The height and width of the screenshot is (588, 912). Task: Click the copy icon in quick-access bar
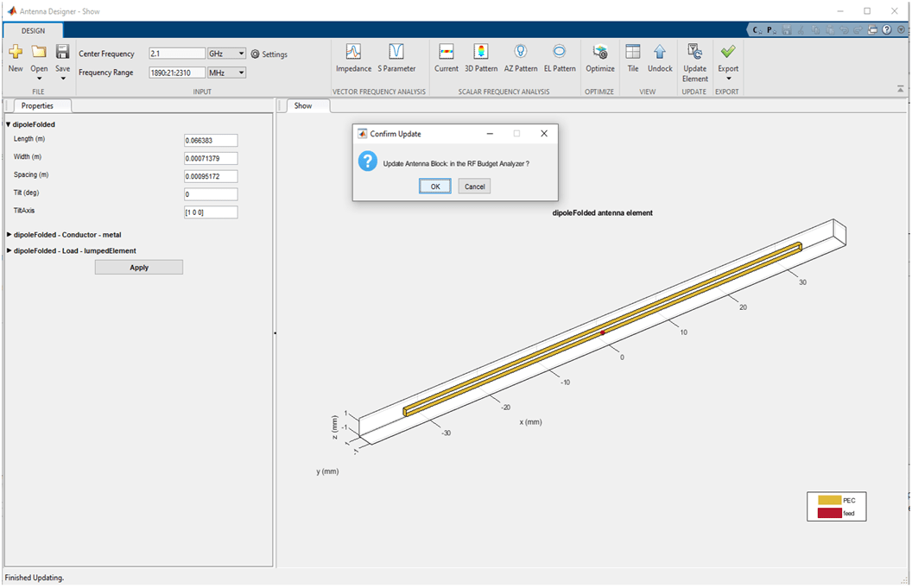coord(816,29)
